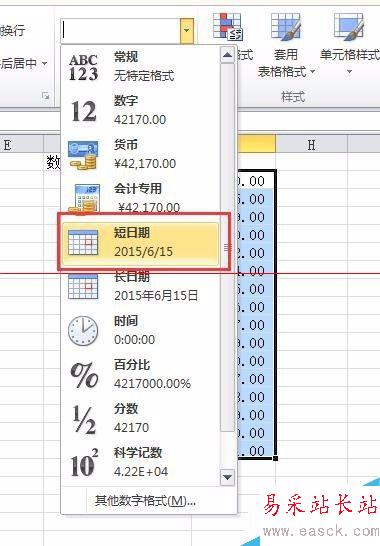
Task: Select column H header
Action: (x=311, y=145)
